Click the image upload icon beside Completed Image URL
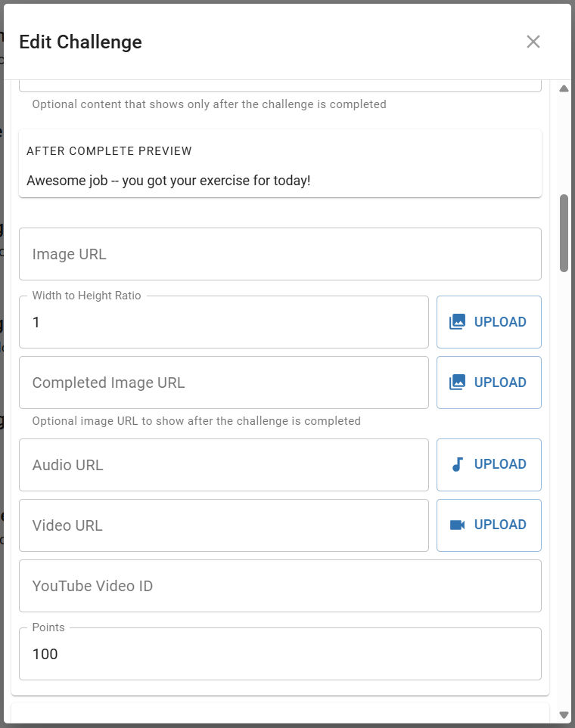The width and height of the screenshot is (575, 728). click(x=457, y=383)
